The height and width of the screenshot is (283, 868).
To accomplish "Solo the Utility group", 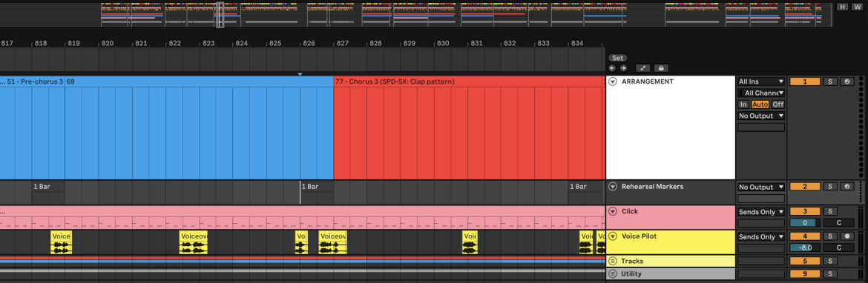I will point(830,273).
